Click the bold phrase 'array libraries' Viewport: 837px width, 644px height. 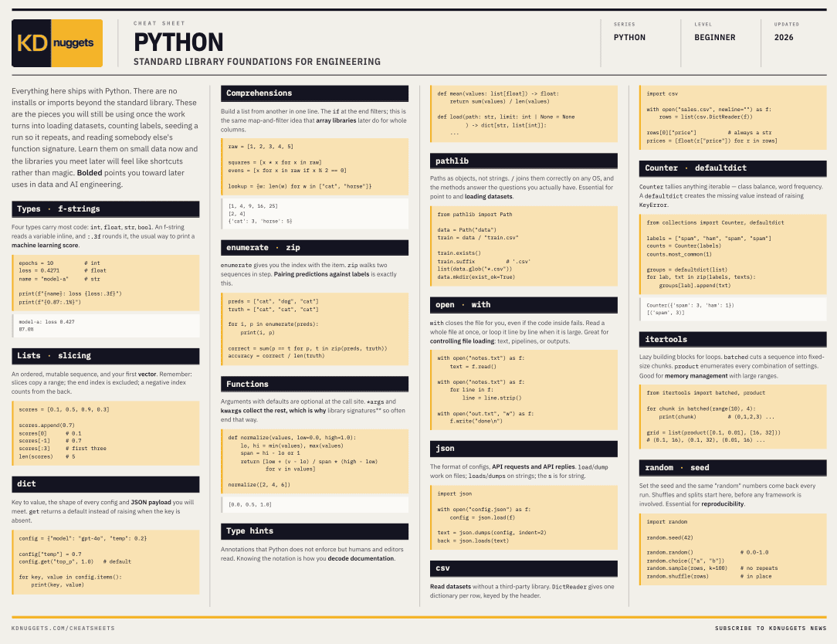(337, 120)
